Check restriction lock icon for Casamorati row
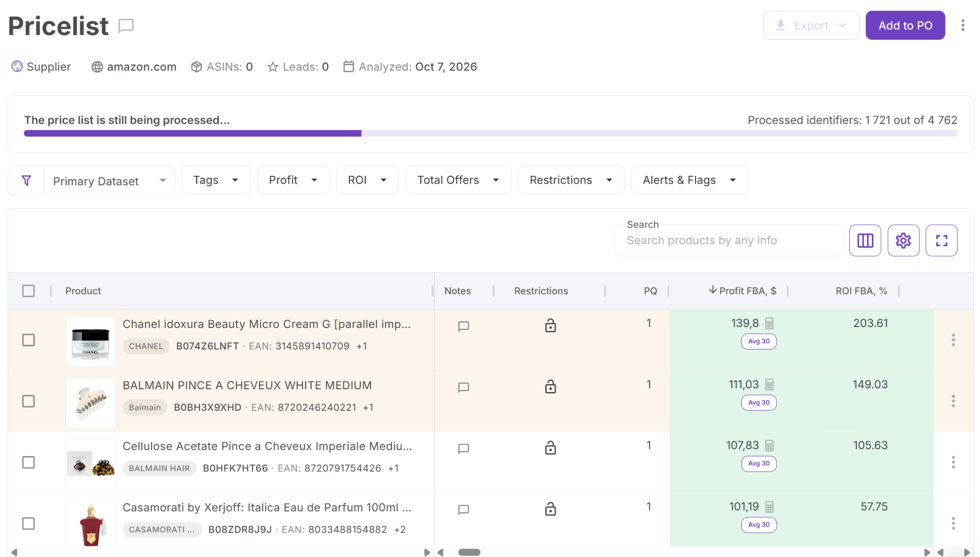Viewport: 980px width, 557px height. pos(550,509)
